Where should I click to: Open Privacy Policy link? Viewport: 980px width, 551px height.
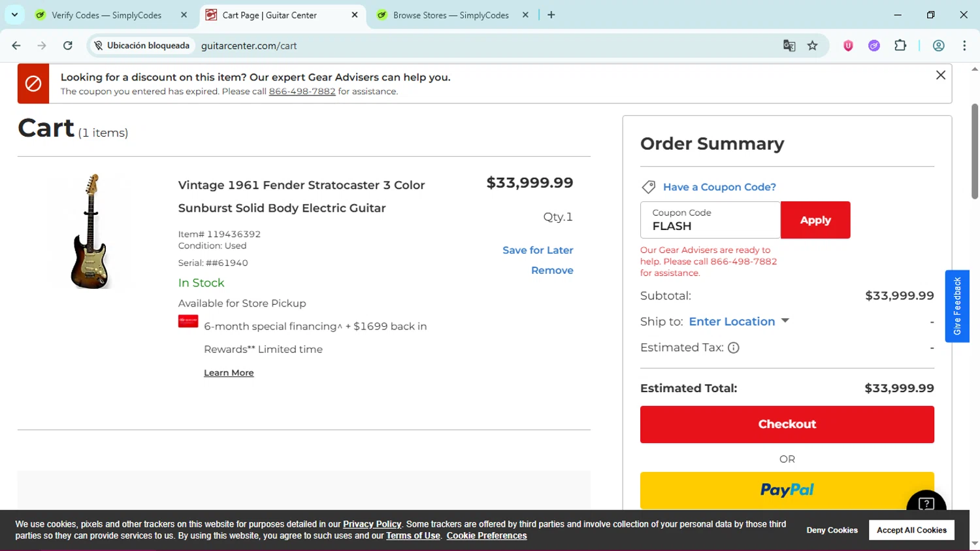(x=372, y=524)
